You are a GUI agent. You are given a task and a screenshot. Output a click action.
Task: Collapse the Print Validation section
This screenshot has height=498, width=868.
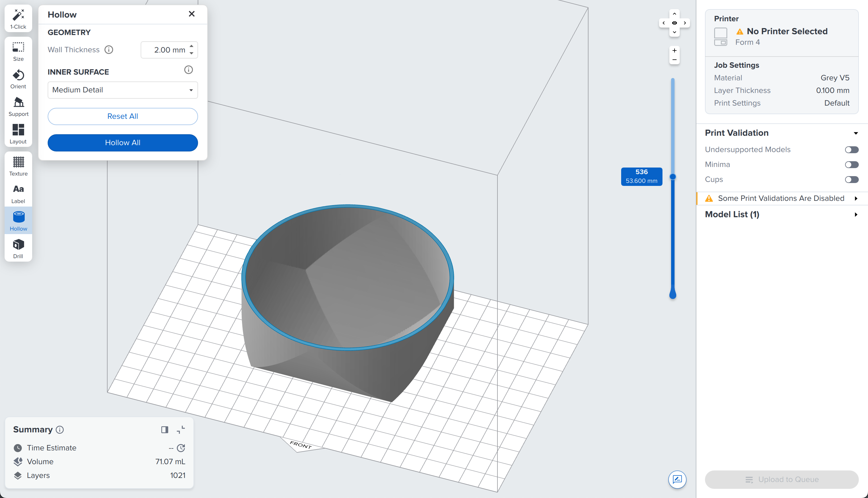coord(856,133)
